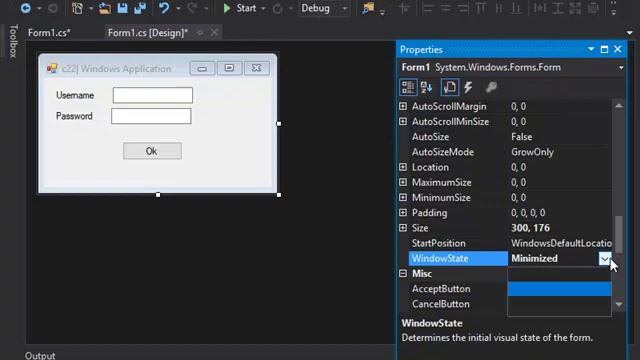This screenshot has width=640, height=360.
Task: Click the Size to Grid icon
Action: click(593, 8)
